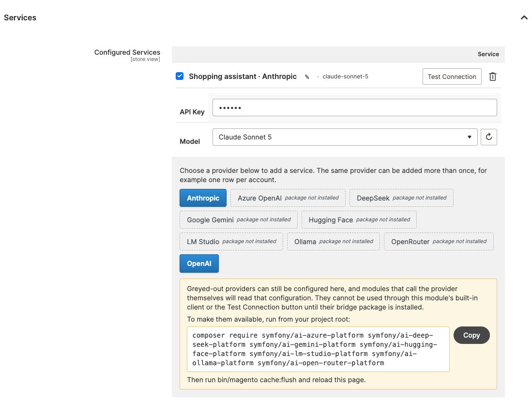Screen dimensions: 532x403
Task: Click 'To make them available' instruction line
Action: (268, 319)
